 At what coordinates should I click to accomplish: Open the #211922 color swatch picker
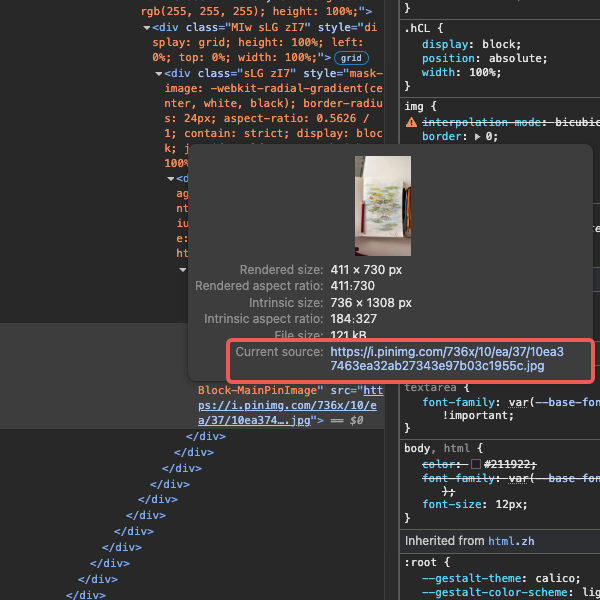[x=476, y=464]
